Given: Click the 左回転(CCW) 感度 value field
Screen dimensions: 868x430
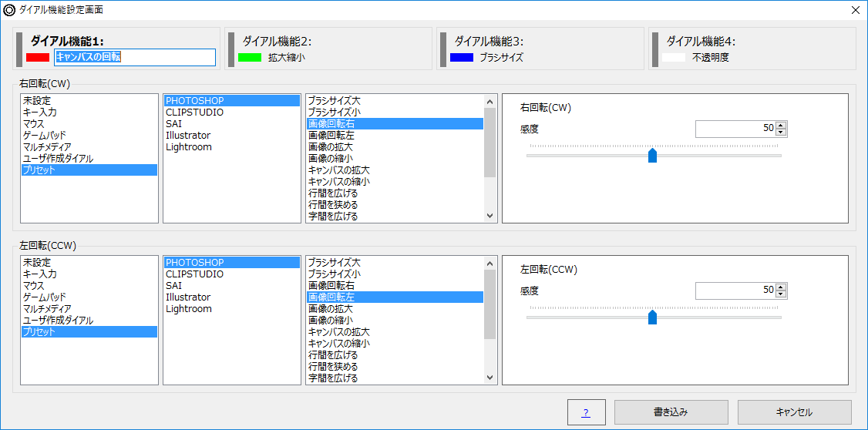Looking at the screenshot, I should click(735, 291).
